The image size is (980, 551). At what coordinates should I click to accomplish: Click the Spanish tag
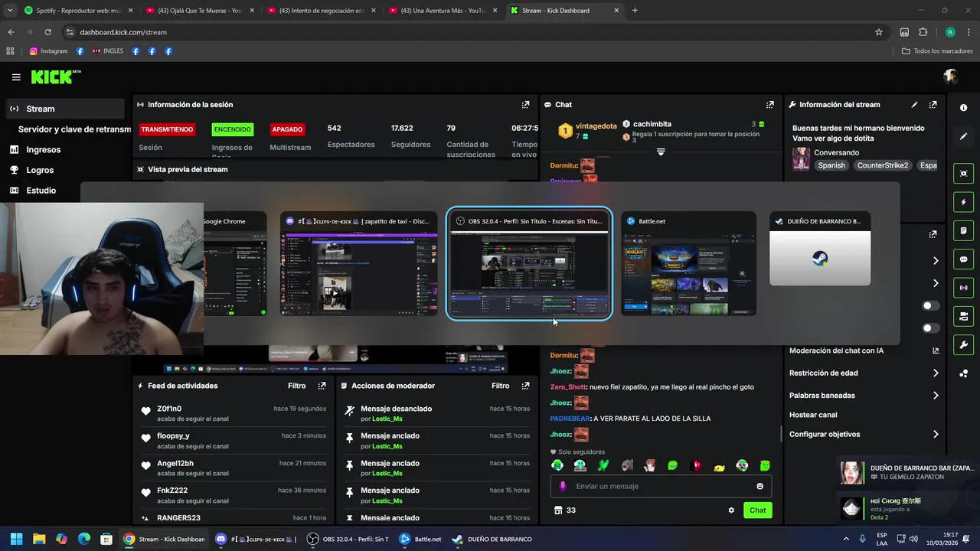831,165
